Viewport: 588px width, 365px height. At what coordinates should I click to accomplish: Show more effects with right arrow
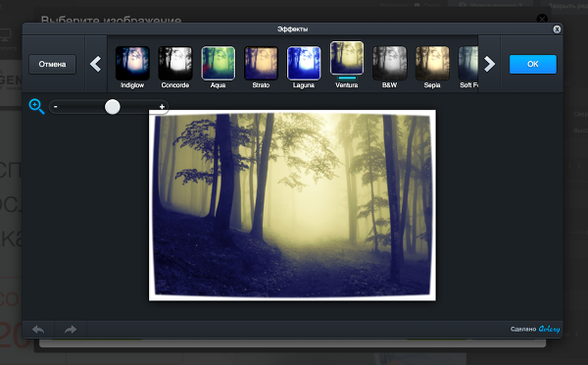[489, 64]
